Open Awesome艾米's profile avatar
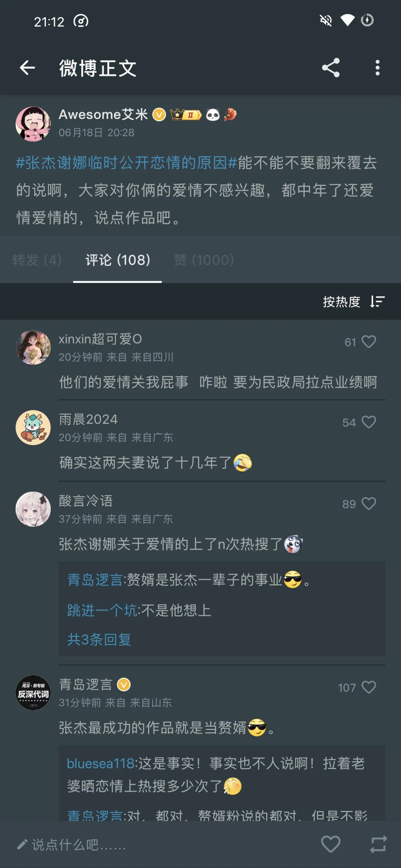 tap(33, 124)
